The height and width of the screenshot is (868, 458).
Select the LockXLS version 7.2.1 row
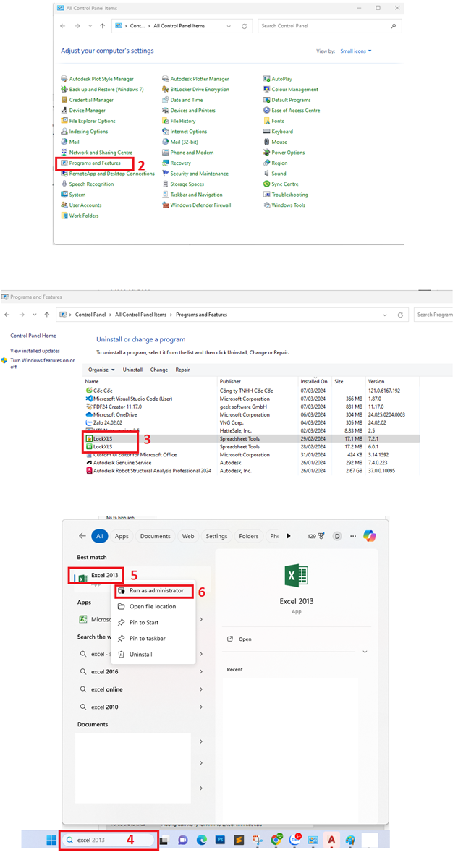(251, 439)
